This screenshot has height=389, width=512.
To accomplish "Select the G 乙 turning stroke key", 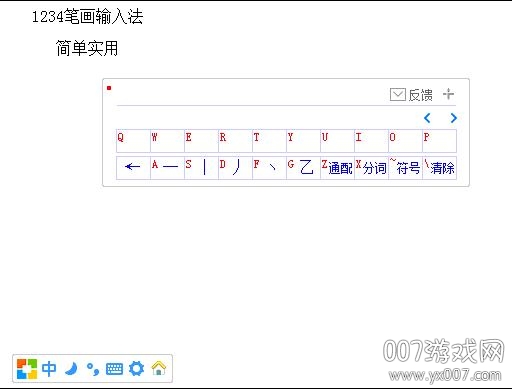I will [303, 168].
